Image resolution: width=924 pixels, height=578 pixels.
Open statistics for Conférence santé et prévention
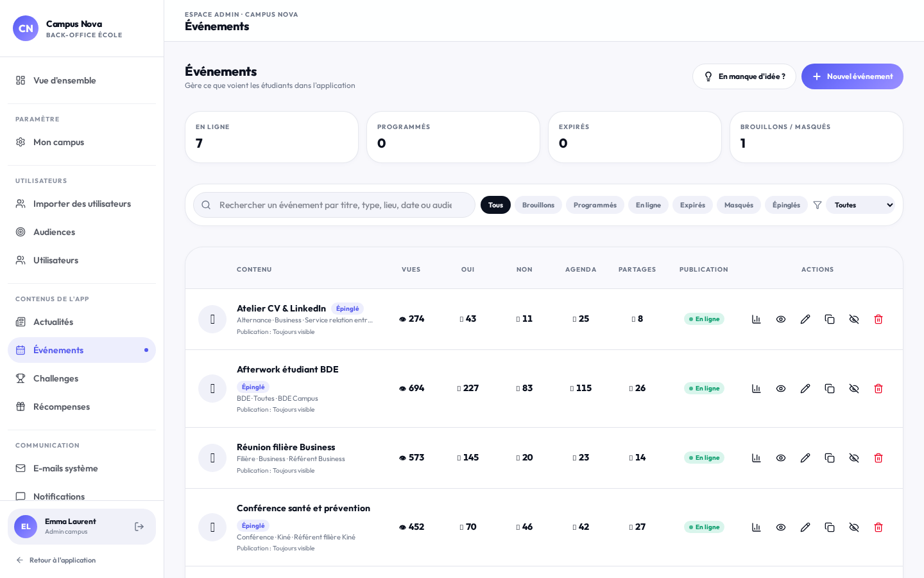pos(757,527)
